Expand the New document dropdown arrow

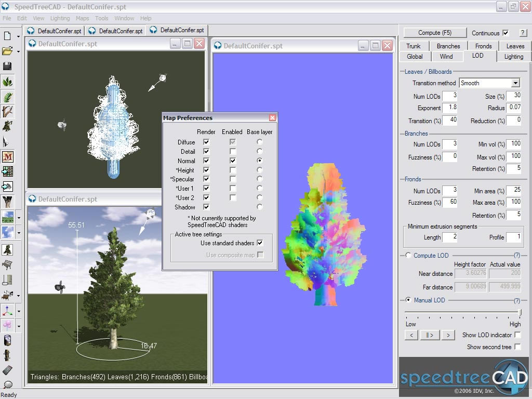pos(18,36)
